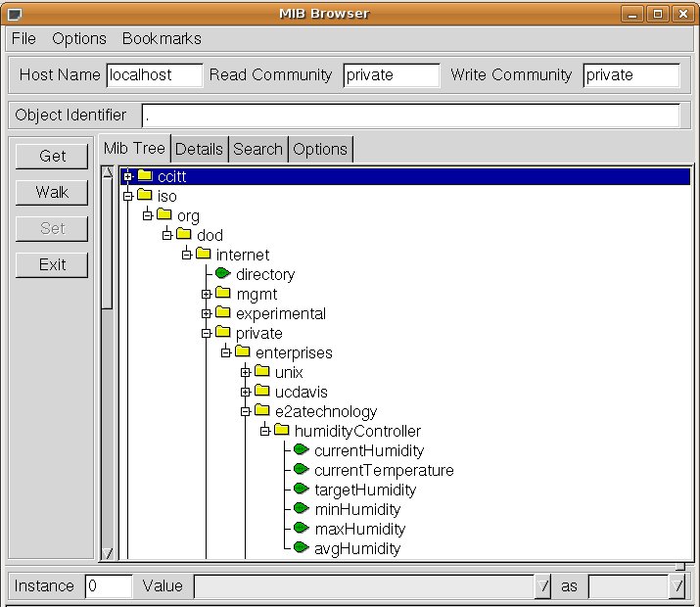Click the folder icon next to ccitt

(145, 176)
